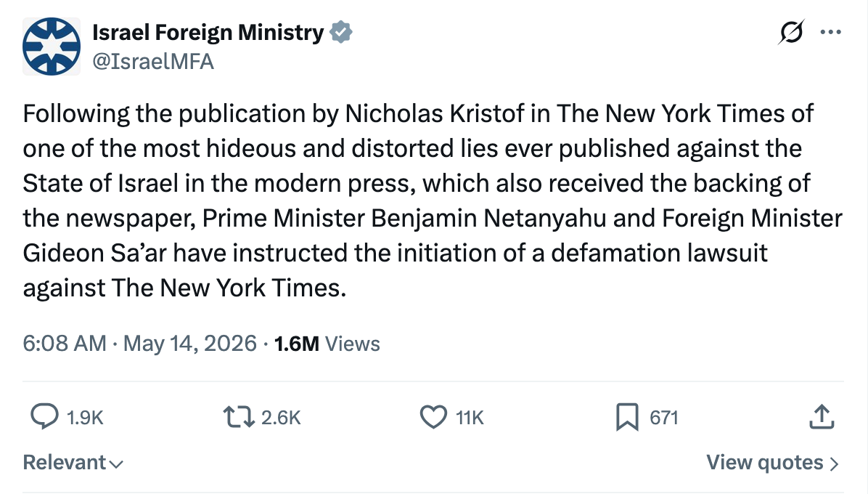The image size is (868, 494).
Task: Click the reply speech bubble icon
Action: click(44, 417)
